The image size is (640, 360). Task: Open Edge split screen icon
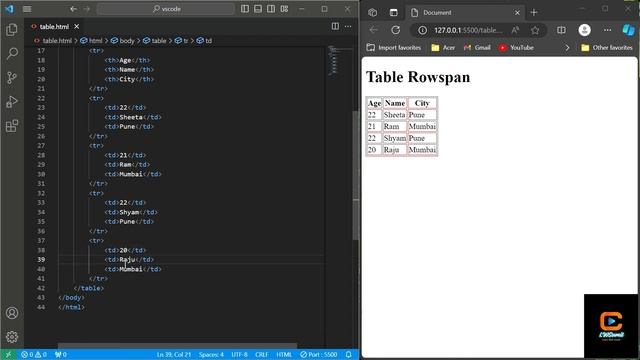pyautogui.click(x=562, y=30)
